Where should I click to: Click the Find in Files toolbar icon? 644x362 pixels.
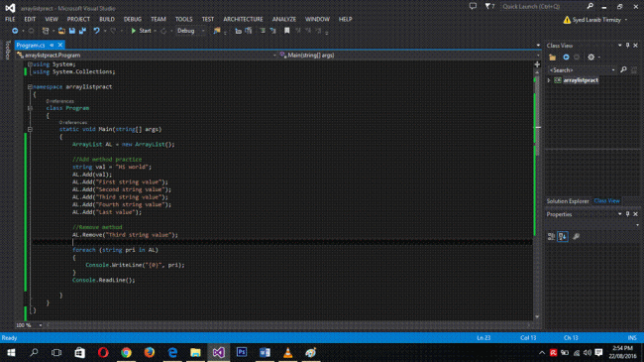[x=217, y=31]
